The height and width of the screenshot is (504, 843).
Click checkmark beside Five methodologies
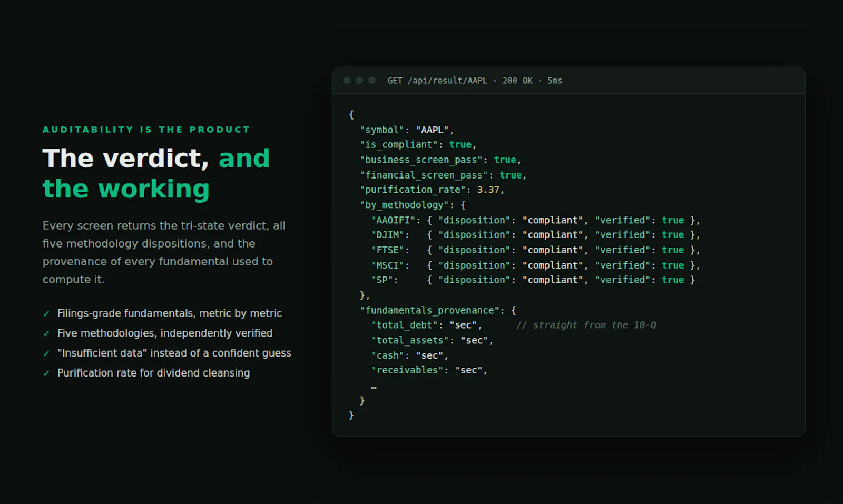point(46,333)
